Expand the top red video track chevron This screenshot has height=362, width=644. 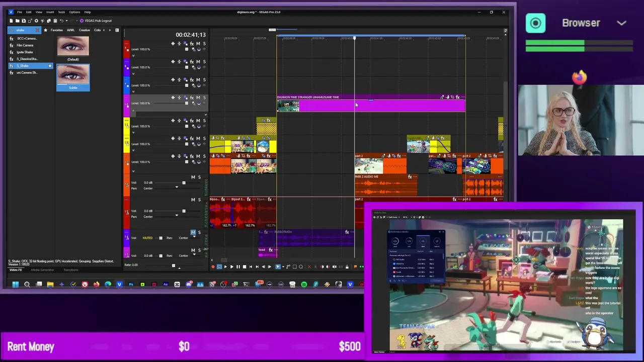[133, 56]
